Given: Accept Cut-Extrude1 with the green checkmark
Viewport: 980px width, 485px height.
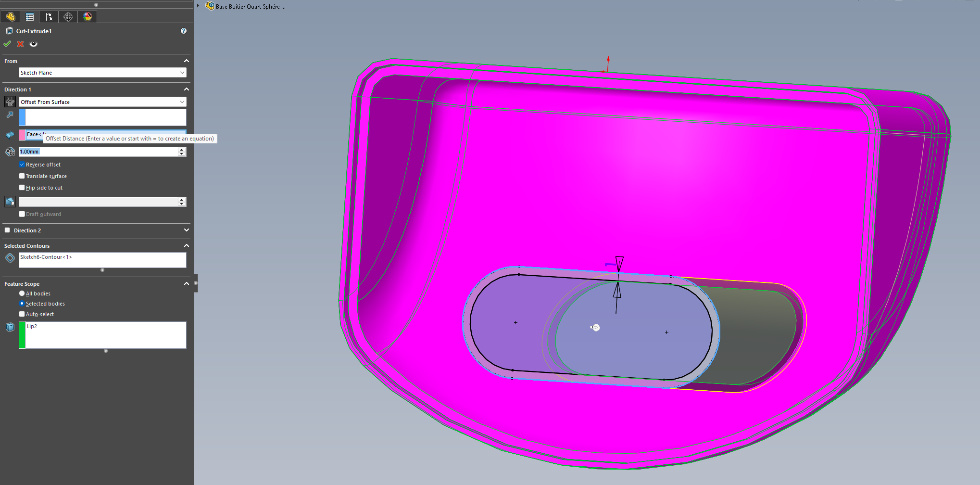Looking at the screenshot, I should point(7,44).
